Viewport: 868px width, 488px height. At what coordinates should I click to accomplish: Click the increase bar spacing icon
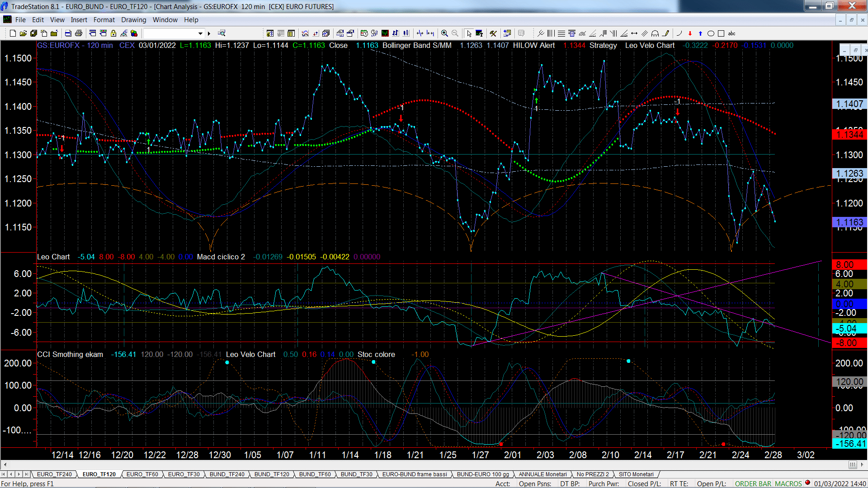(430, 33)
